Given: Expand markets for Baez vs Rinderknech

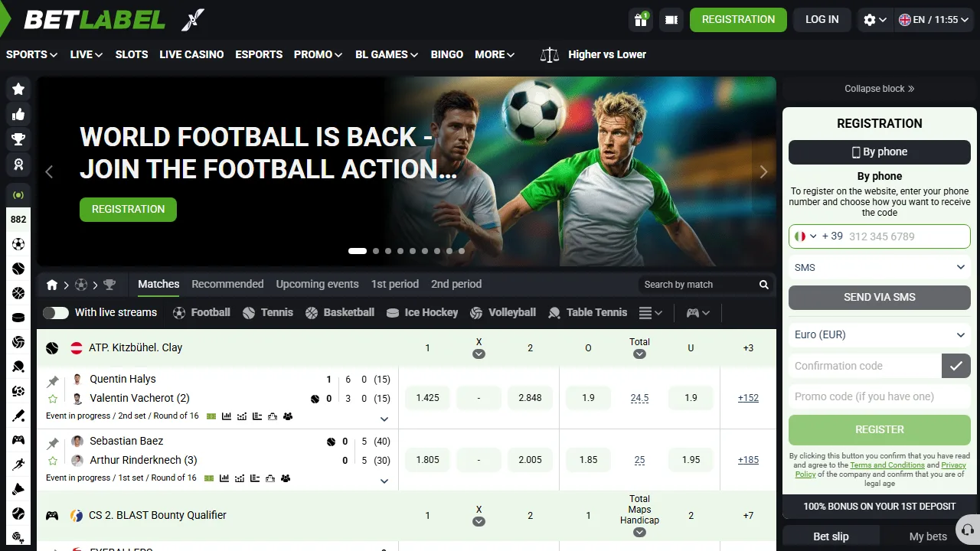Looking at the screenshot, I should [x=384, y=481].
